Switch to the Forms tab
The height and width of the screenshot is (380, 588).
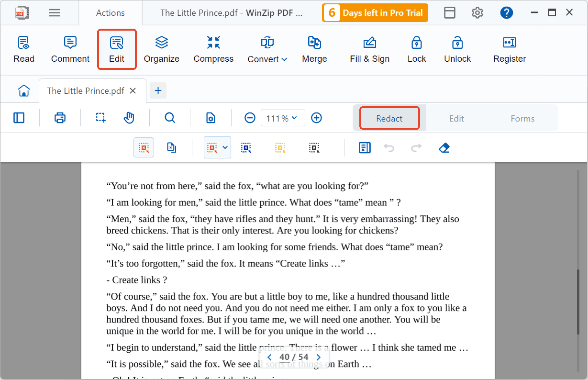click(x=522, y=118)
